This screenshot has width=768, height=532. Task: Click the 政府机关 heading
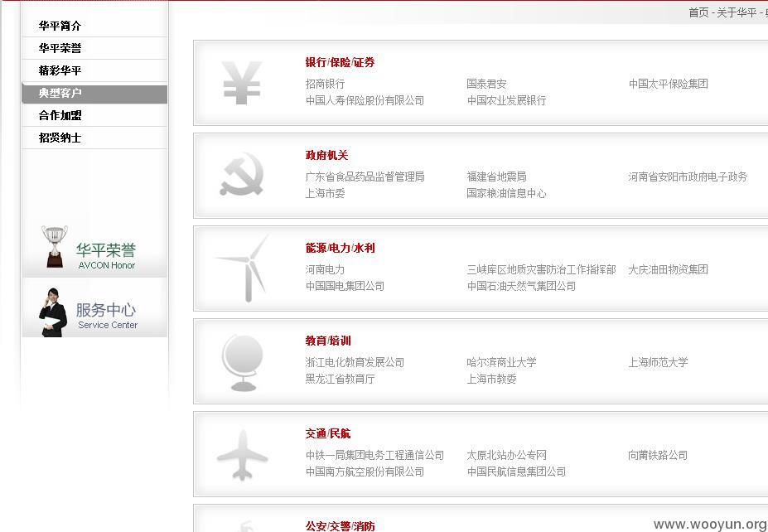pos(326,155)
